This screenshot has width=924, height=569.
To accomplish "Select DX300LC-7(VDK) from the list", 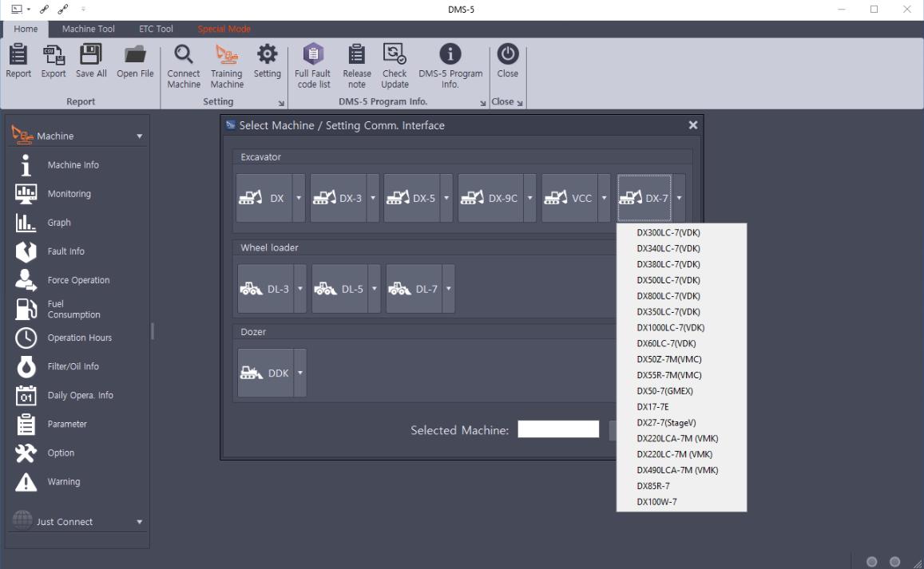I will tap(668, 232).
